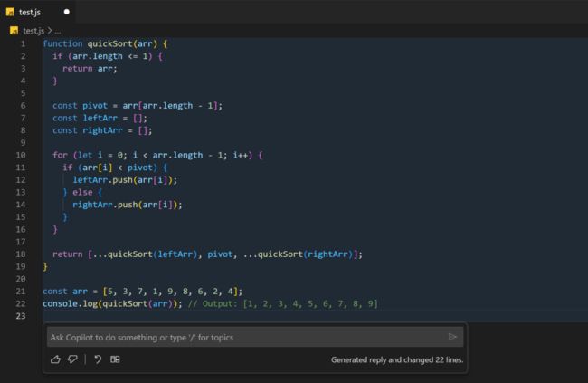Click the Ask Copilot input field

click(248, 337)
